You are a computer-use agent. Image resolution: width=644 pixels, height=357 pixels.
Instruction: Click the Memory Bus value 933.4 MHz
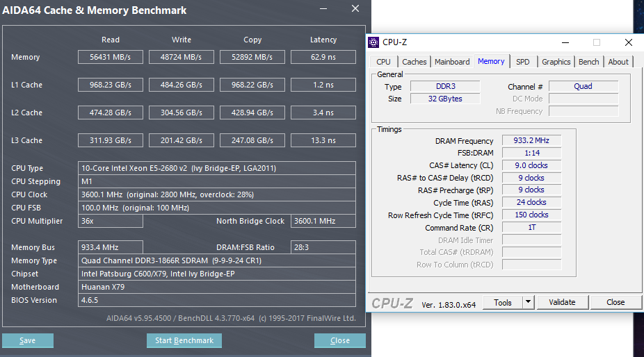[x=111, y=247]
